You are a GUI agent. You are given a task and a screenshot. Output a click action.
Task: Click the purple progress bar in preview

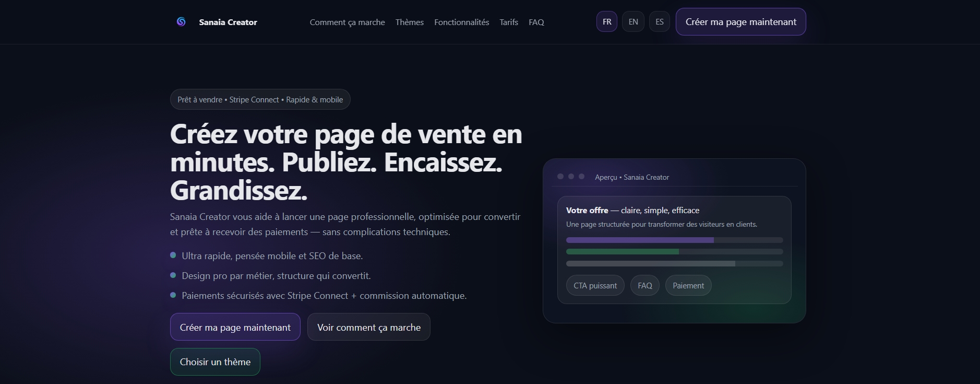(x=640, y=240)
